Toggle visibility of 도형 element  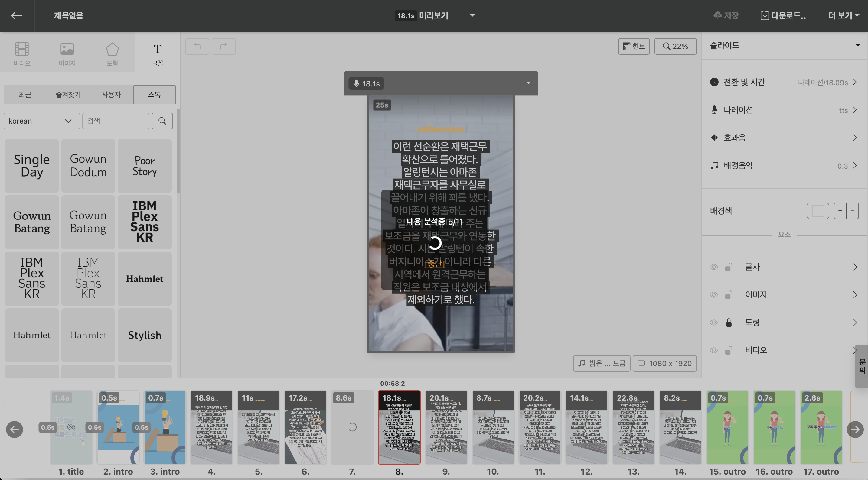pyautogui.click(x=714, y=323)
